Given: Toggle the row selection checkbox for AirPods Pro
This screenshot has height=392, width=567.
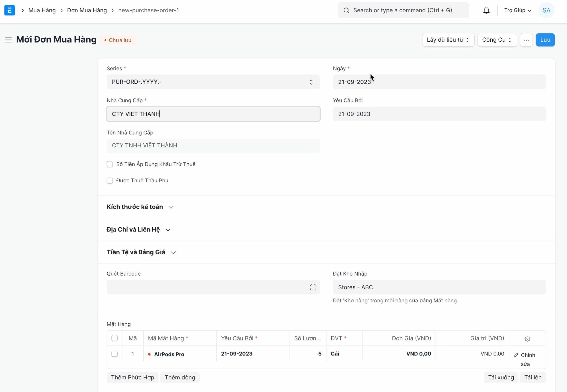Looking at the screenshot, I should 114,354.
